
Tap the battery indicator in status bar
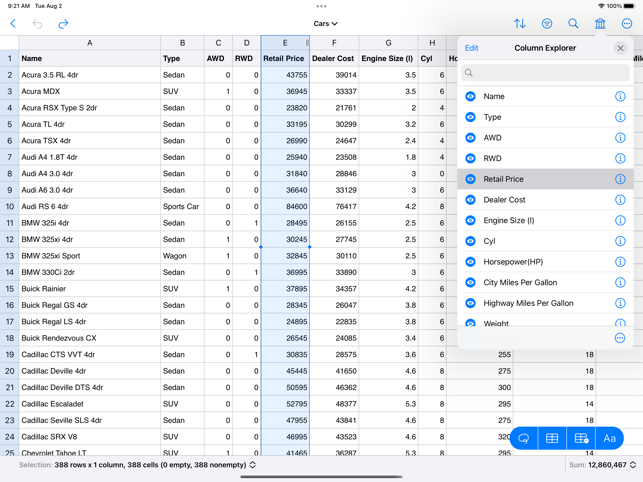coord(629,6)
